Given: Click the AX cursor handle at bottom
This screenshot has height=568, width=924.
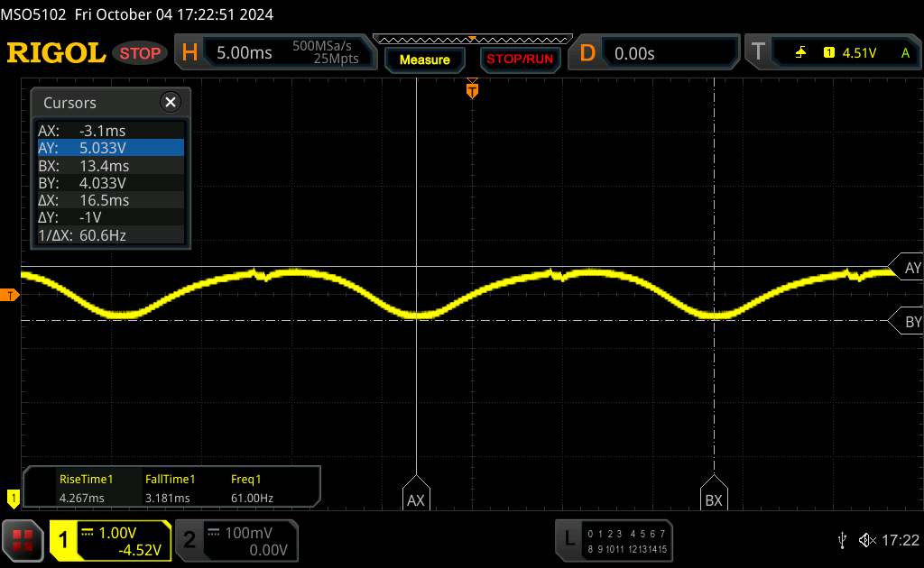Looking at the screenshot, I should click(416, 494).
